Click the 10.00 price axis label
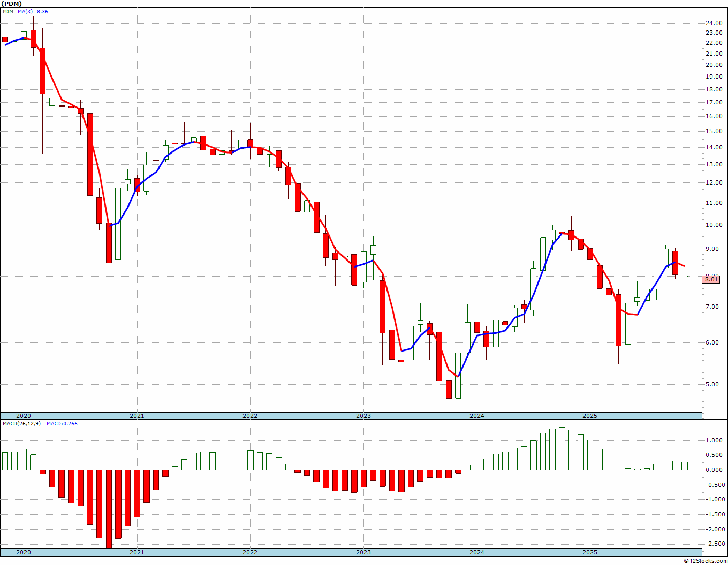The width and height of the screenshot is (728, 565). [714, 225]
